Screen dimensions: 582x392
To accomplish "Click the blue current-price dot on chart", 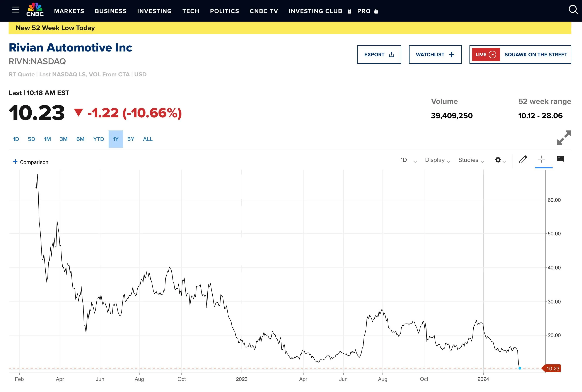I will pos(520,368).
